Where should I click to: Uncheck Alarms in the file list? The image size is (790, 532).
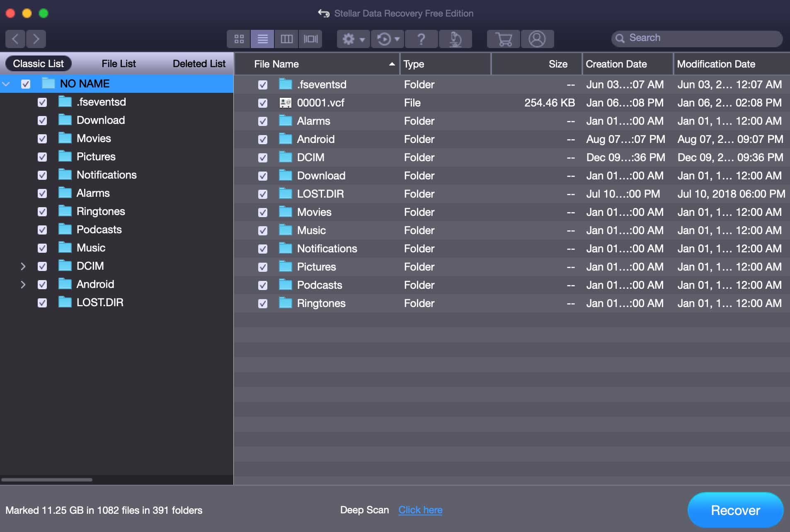pyautogui.click(x=263, y=121)
